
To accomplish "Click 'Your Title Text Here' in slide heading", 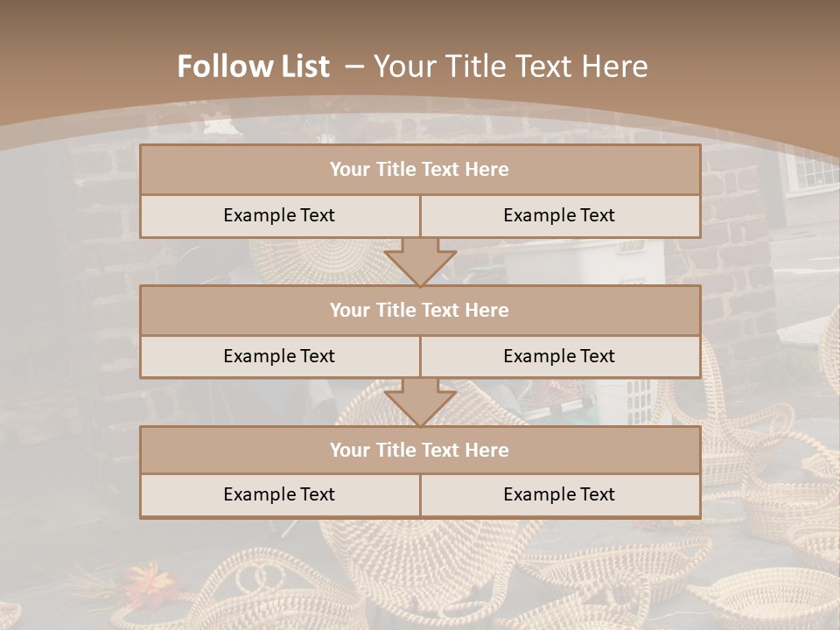I will pyautogui.click(x=510, y=66).
